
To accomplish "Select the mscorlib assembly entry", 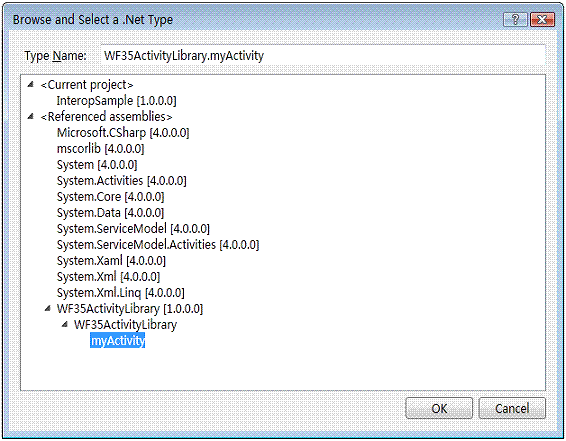I will point(100,149).
